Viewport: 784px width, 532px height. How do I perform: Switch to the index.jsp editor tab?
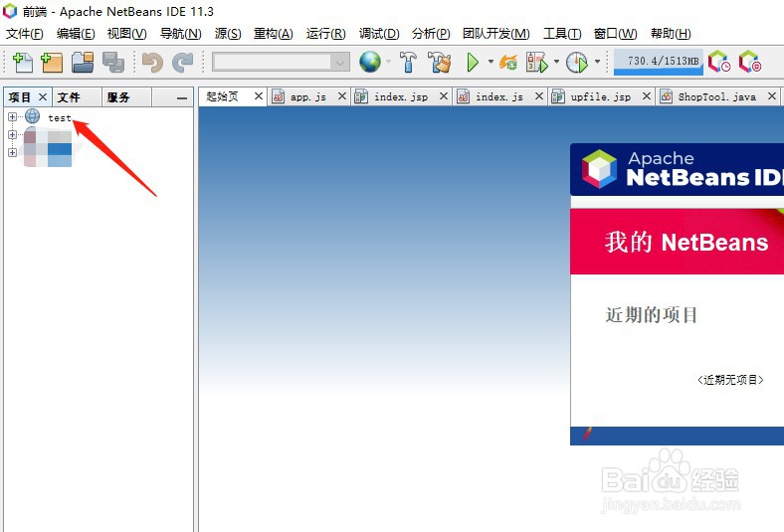pyautogui.click(x=401, y=96)
